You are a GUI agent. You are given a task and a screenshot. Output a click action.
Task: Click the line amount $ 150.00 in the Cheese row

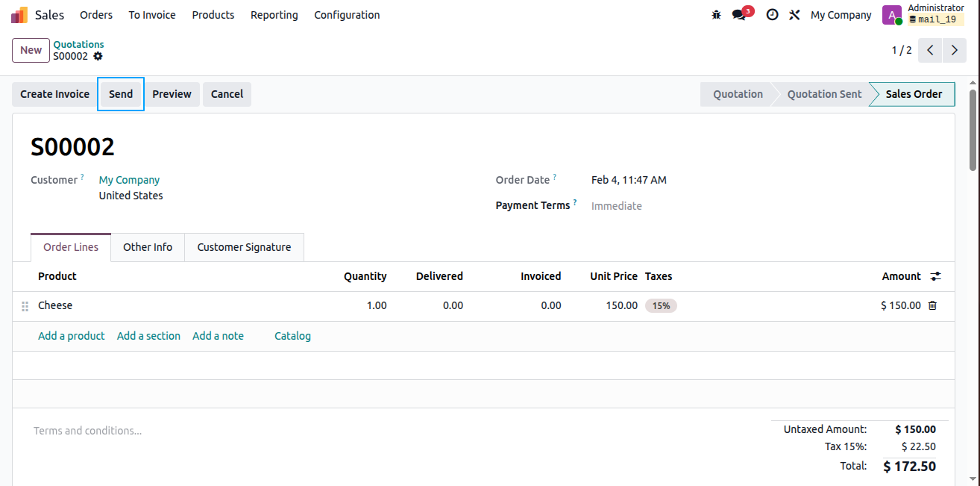901,305
